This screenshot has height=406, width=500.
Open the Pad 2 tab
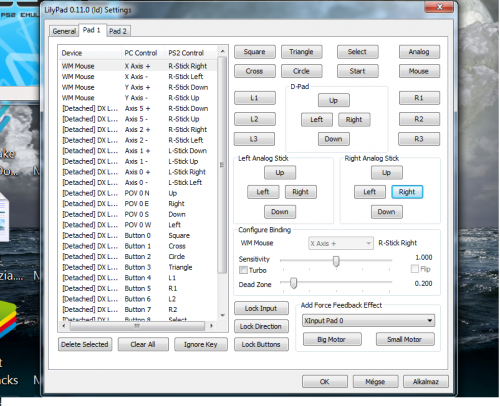coord(118,31)
